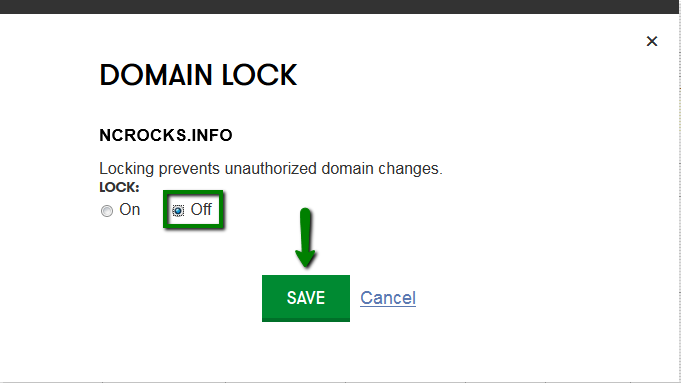
Task: Click the phrase "domain changes"
Action: [382, 168]
